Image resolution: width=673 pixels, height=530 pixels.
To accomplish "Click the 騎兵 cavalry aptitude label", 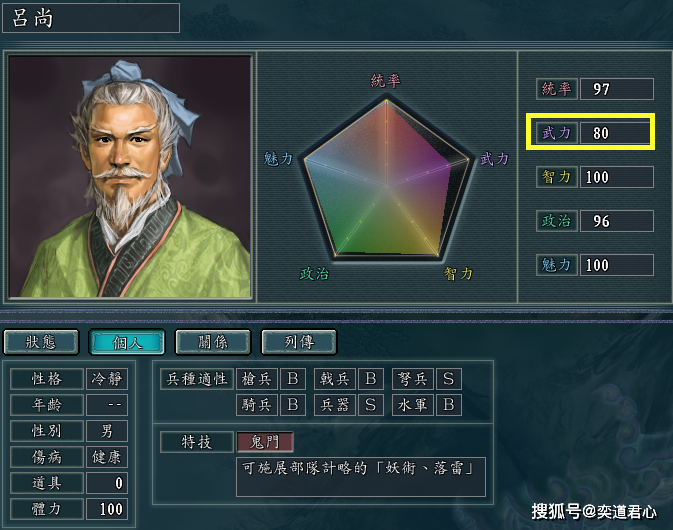I will pyautogui.click(x=256, y=405).
